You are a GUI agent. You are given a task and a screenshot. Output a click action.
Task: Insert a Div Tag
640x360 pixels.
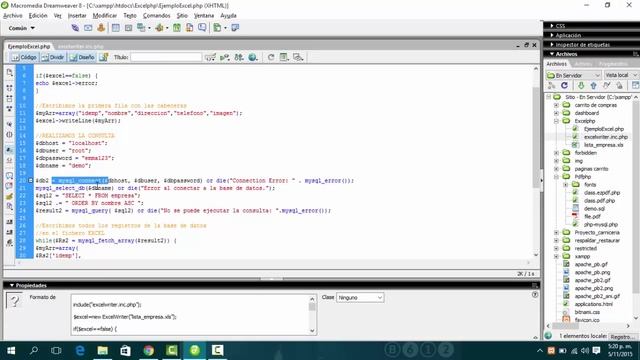tap(128, 28)
